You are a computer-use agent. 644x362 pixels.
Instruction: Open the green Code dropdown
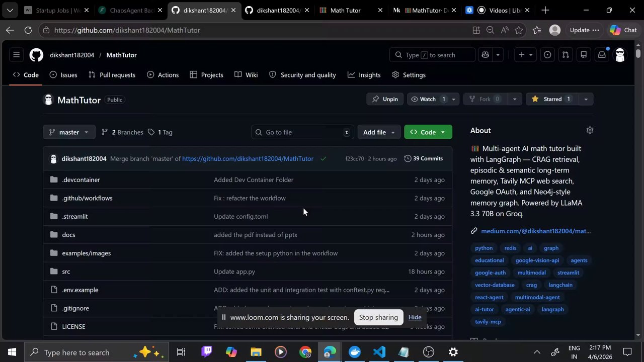coord(428,132)
